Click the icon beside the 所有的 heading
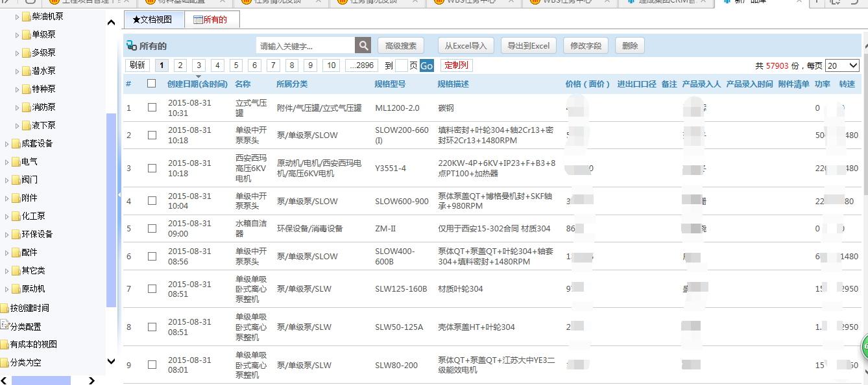Viewport: 868px width, 385px height. [x=132, y=46]
